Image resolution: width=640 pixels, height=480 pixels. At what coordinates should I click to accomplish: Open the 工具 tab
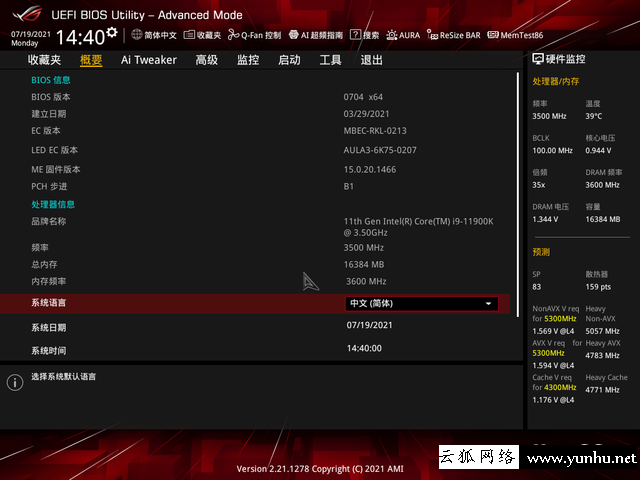pyautogui.click(x=331, y=60)
